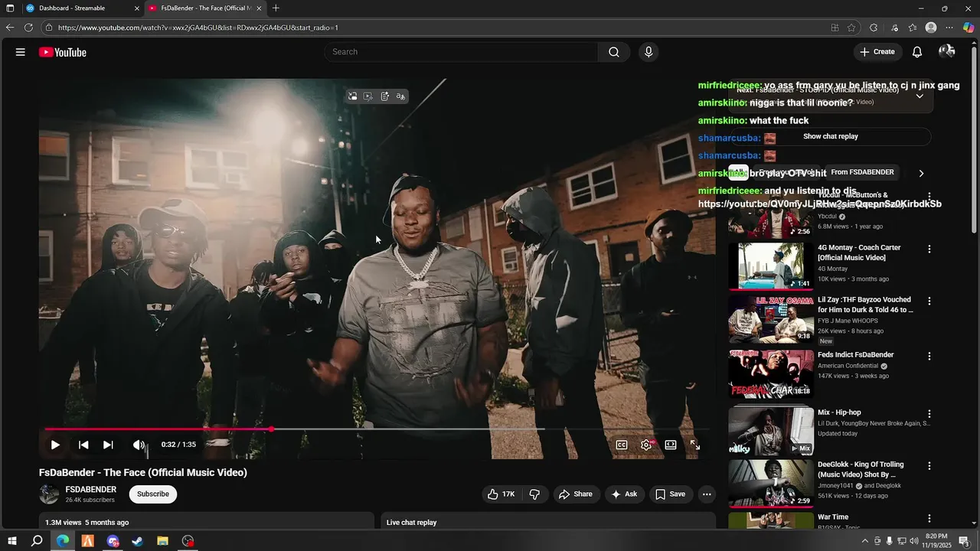Toggle theater mode
This screenshot has width=980, height=551.
(x=671, y=445)
